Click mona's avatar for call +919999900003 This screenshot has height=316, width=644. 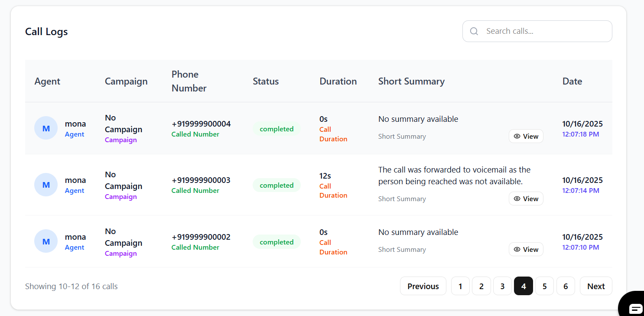coord(46,185)
